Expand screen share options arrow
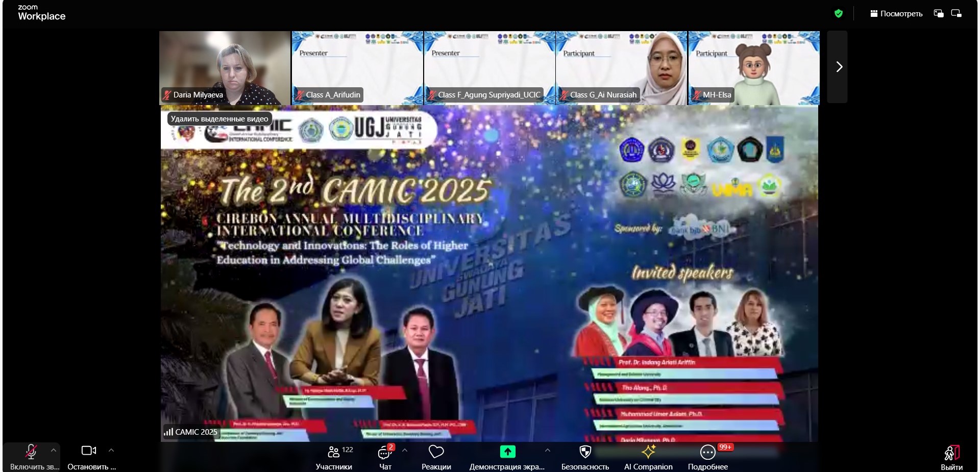Viewport: 980px width, 472px height. (547, 451)
